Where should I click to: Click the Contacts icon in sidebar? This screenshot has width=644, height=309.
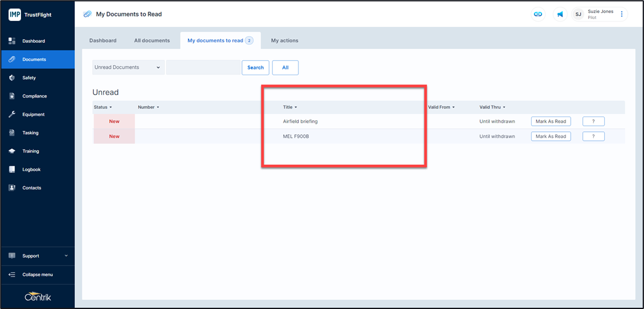12,188
